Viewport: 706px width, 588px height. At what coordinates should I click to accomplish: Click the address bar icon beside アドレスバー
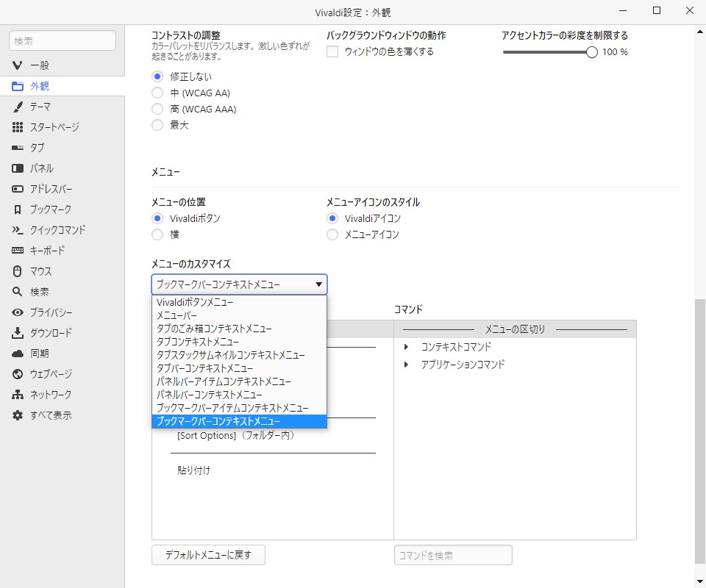[x=17, y=189]
